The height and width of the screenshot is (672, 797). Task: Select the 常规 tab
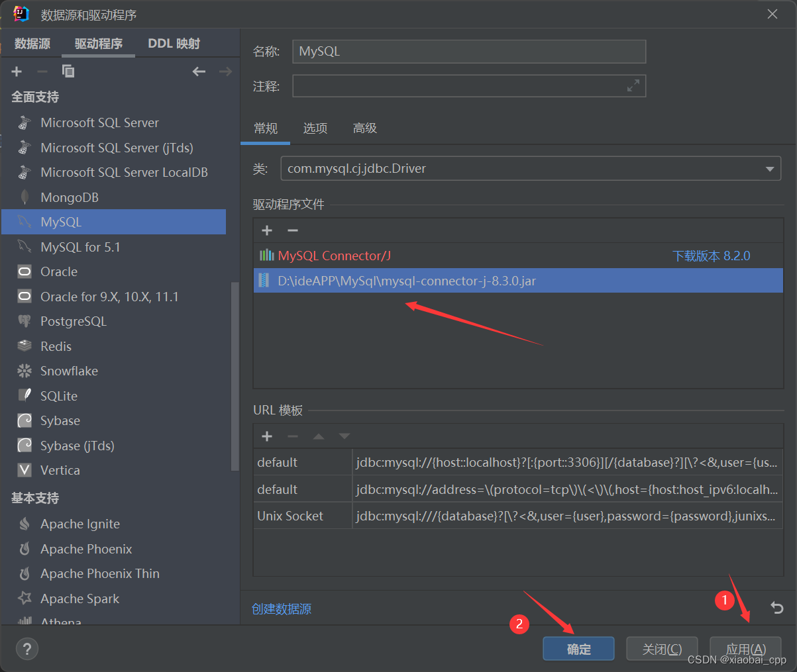pos(266,128)
